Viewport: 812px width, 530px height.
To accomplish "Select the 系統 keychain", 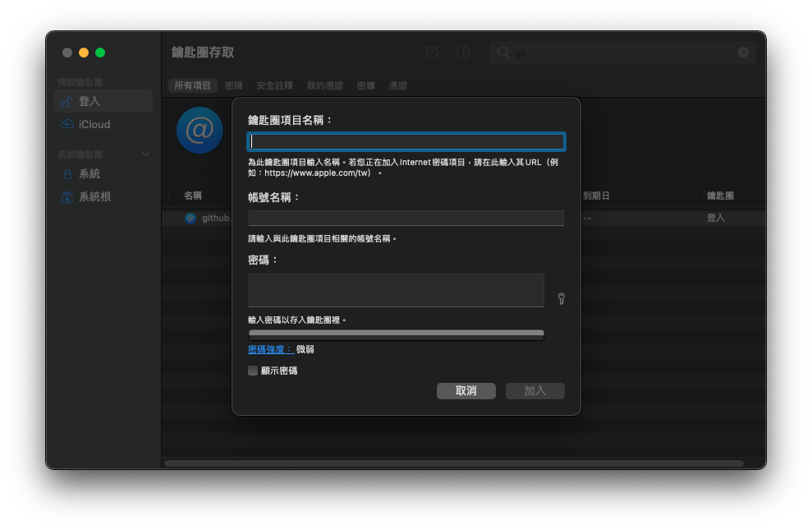I will [x=103, y=174].
